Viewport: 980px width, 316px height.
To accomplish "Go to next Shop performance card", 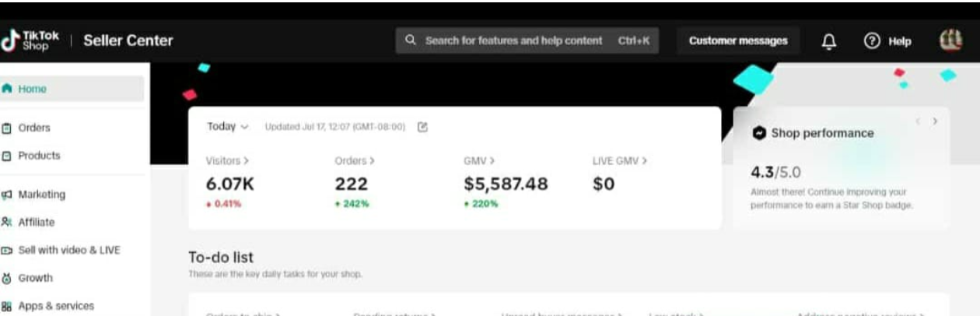I will click(x=935, y=121).
